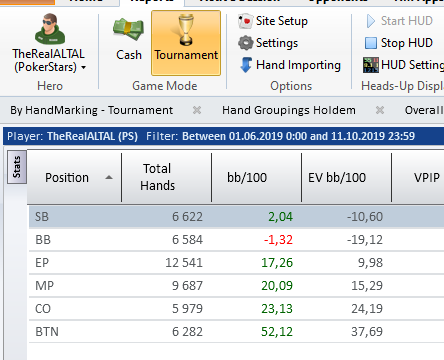This screenshot has height=360, width=444.
Task: Click total hands value 6 282
Action: click(187, 332)
